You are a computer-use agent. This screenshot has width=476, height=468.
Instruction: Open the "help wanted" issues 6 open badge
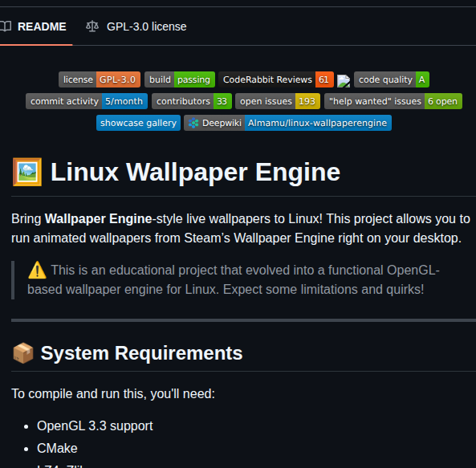[x=393, y=101]
